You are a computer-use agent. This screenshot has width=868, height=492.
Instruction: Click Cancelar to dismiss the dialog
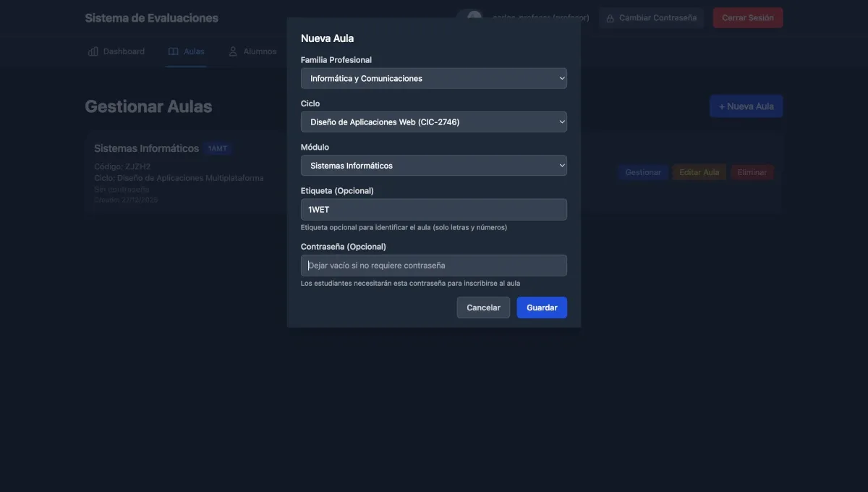click(x=482, y=305)
